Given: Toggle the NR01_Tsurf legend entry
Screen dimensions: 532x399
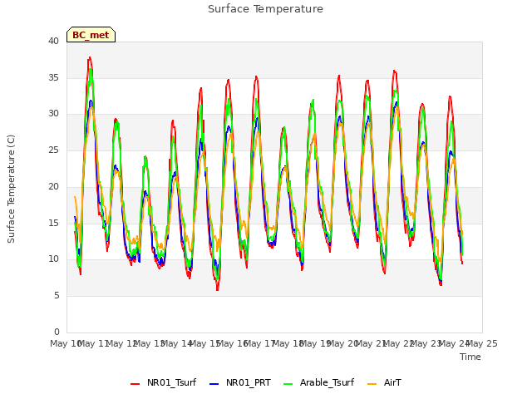Looking at the screenshot, I should coord(163,382).
